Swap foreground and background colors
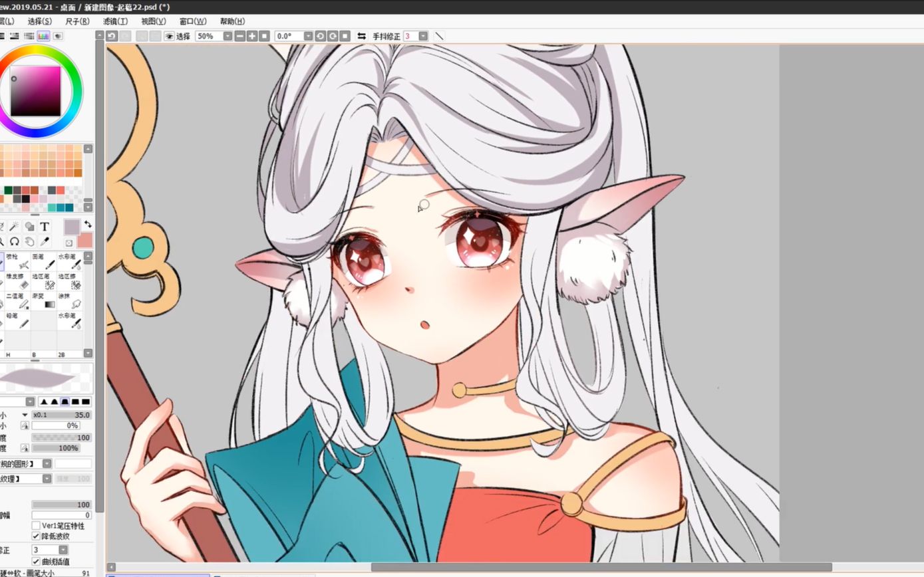This screenshot has height=577, width=924. (88, 225)
